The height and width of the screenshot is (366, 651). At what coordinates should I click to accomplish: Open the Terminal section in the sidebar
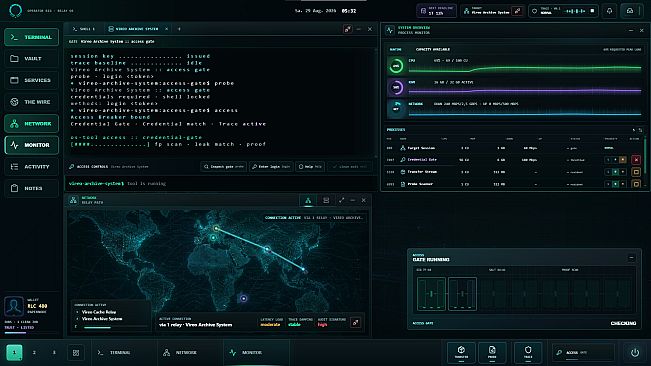coord(32,37)
